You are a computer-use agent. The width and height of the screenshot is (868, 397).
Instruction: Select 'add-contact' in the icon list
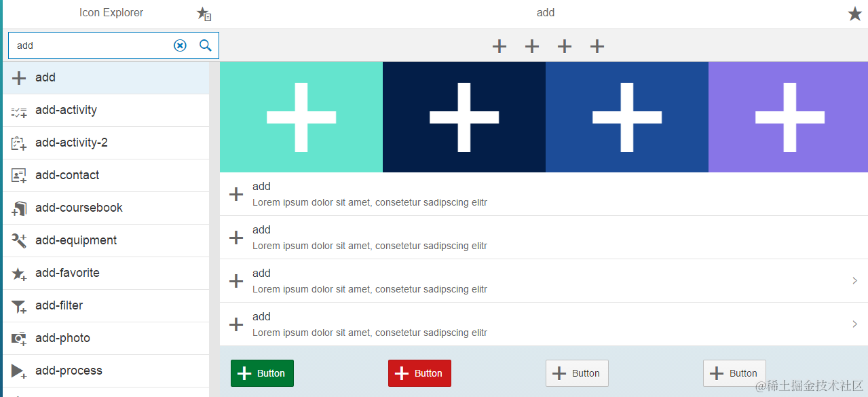(106, 176)
